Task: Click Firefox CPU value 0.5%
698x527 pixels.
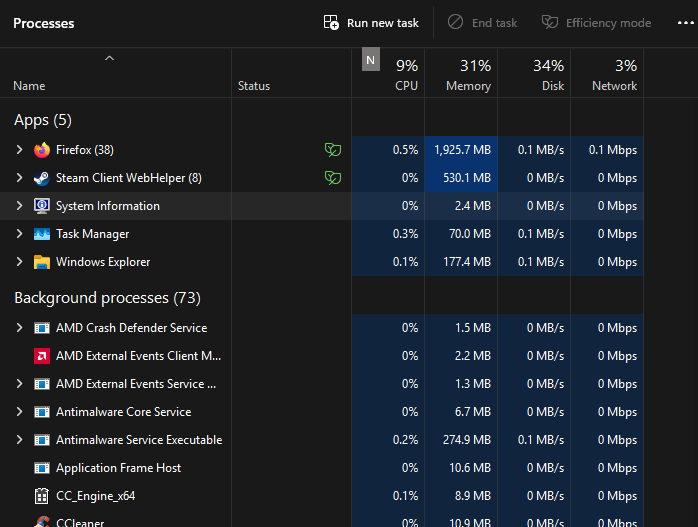Action: point(406,150)
